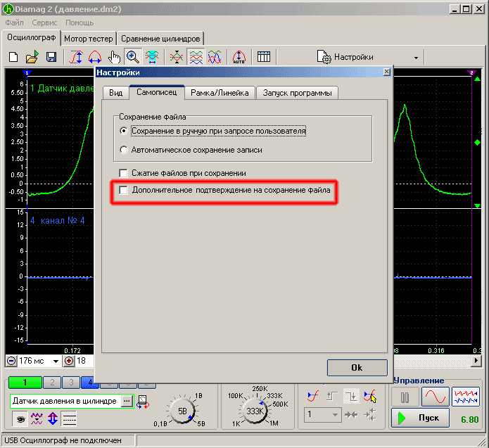The width and height of the screenshot is (489, 448).
Task: Select the red sine wave mode button
Action: tap(435, 397)
